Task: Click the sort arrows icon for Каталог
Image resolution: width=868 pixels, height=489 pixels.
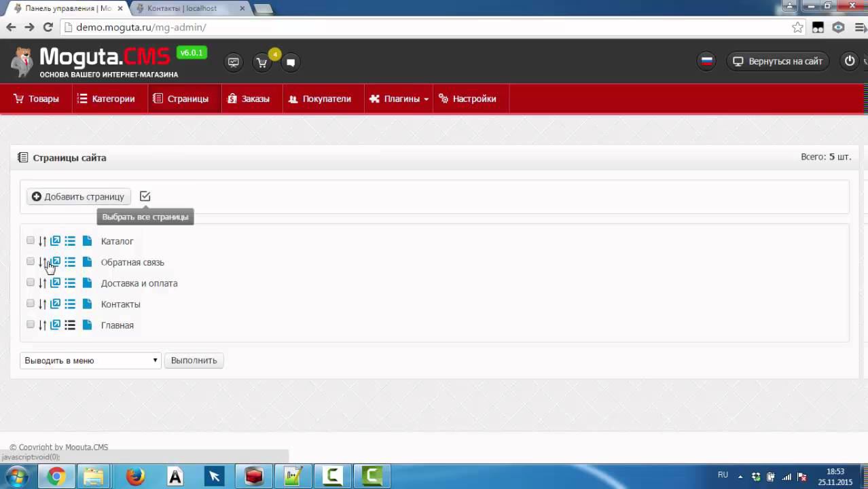Action: 42,241
